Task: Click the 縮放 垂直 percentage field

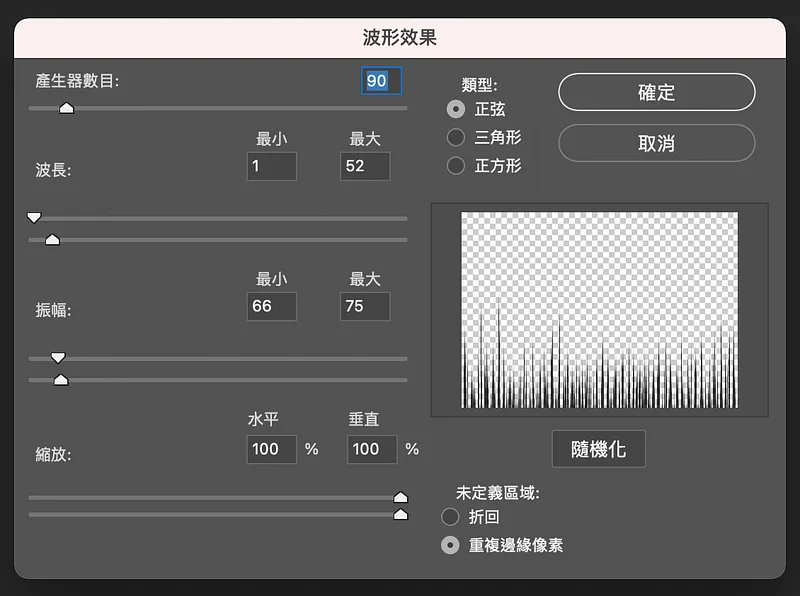Action: pyautogui.click(x=372, y=449)
